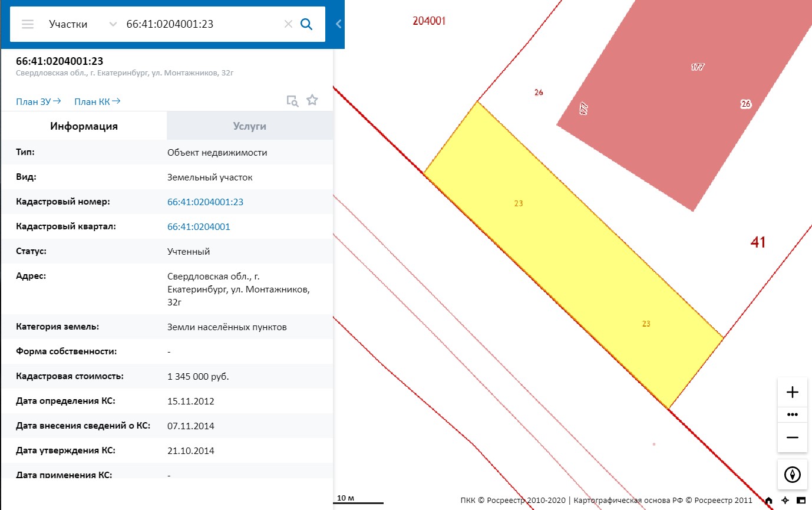Select the Информация tab
Viewport: 812px width, 510px height.
tap(84, 126)
